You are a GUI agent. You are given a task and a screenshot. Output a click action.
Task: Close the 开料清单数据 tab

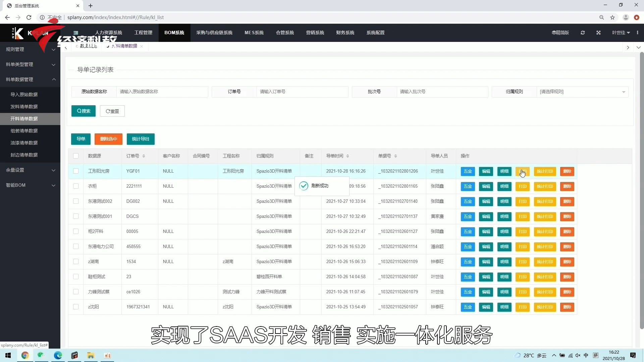(x=142, y=46)
